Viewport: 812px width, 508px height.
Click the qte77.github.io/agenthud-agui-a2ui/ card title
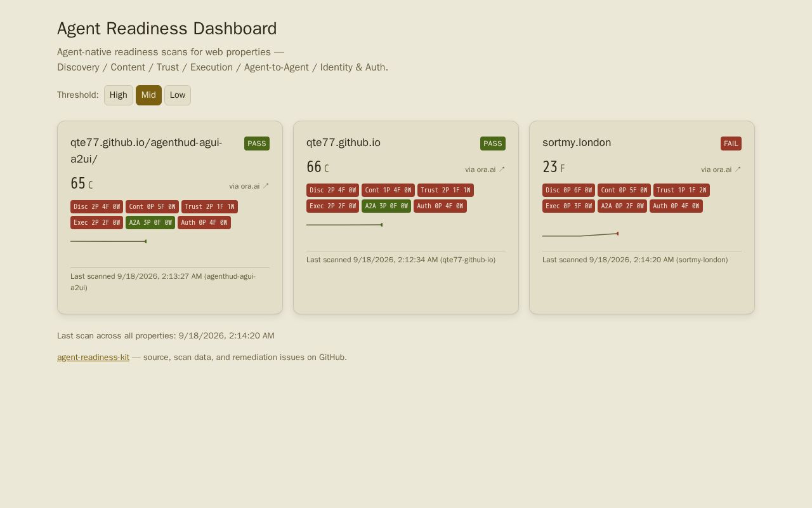point(147,151)
